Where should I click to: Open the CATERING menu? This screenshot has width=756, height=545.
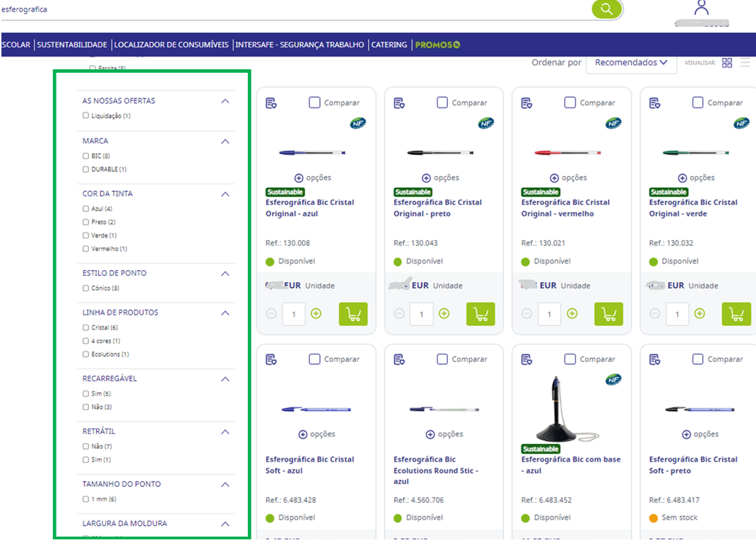click(x=389, y=45)
